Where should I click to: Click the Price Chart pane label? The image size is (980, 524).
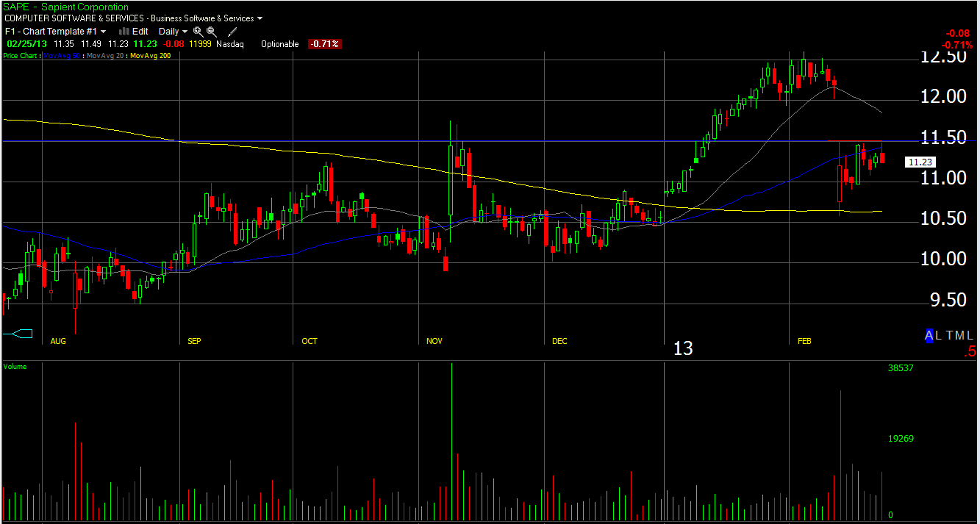coord(21,55)
